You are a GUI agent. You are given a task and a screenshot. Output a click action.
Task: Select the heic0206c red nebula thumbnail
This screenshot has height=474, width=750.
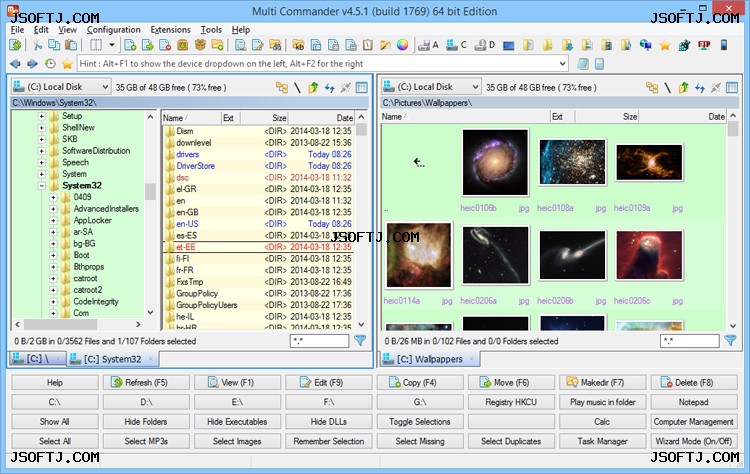click(x=649, y=255)
